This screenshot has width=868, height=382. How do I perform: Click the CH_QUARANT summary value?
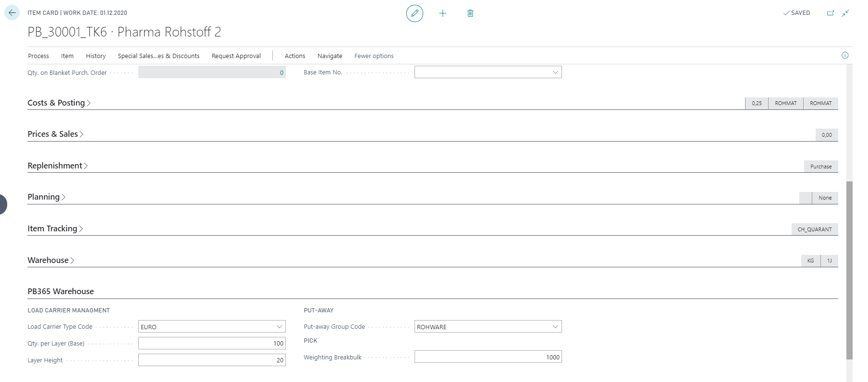pyautogui.click(x=815, y=229)
